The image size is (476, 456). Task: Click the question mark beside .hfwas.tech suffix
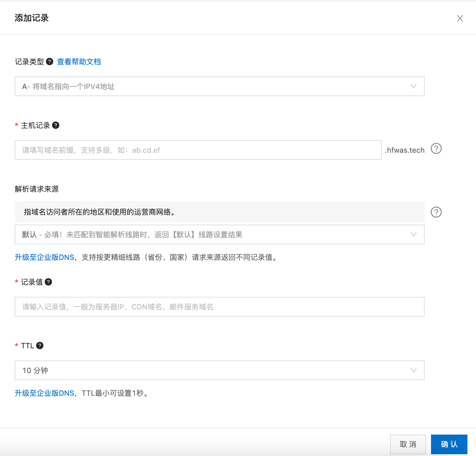436,149
